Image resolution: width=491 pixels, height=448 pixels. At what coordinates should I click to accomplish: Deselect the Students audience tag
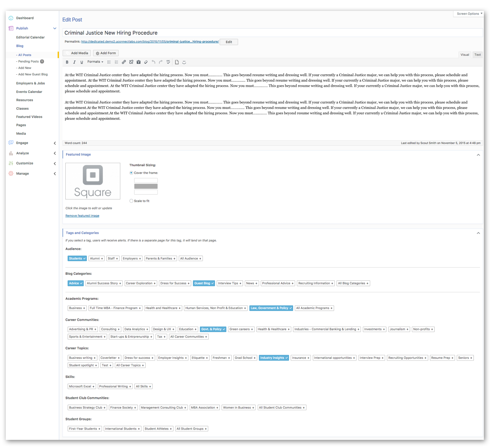pos(77,258)
